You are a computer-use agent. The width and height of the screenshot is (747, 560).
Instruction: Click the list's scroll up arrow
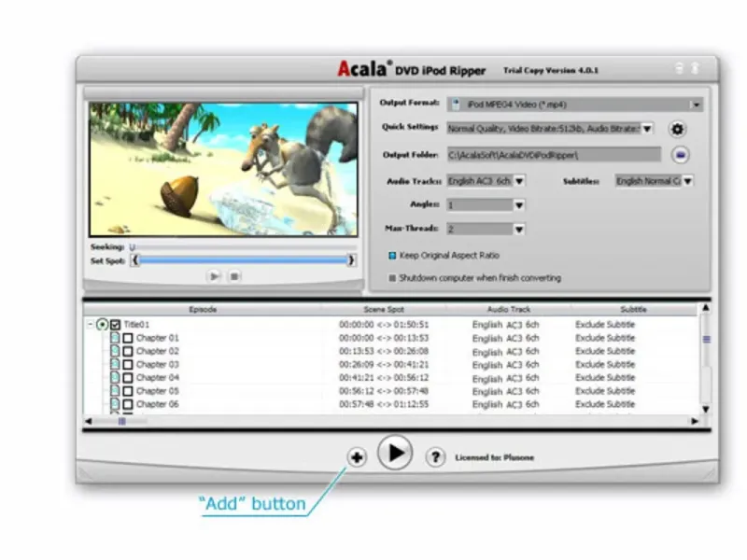click(x=706, y=309)
